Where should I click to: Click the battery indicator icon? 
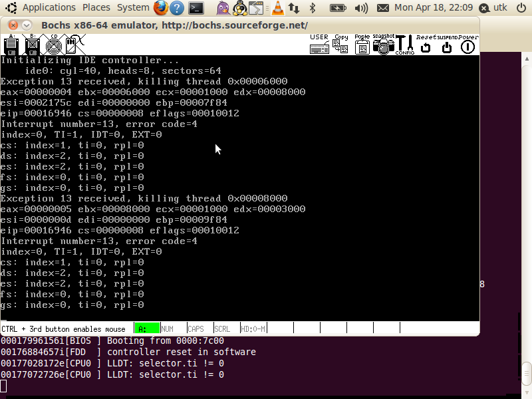pos(338,8)
